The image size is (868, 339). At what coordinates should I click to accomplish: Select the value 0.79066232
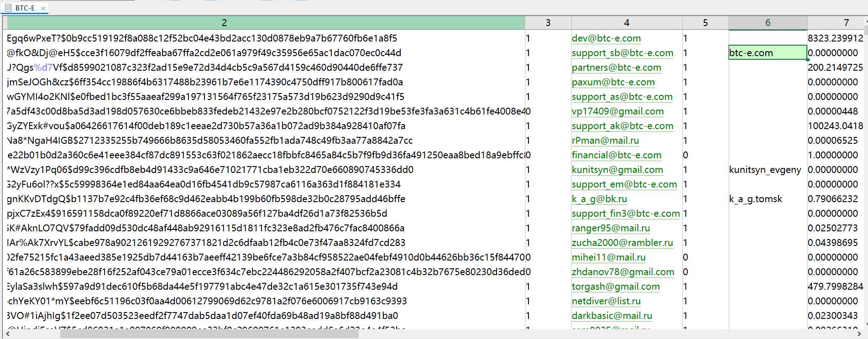click(833, 199)
